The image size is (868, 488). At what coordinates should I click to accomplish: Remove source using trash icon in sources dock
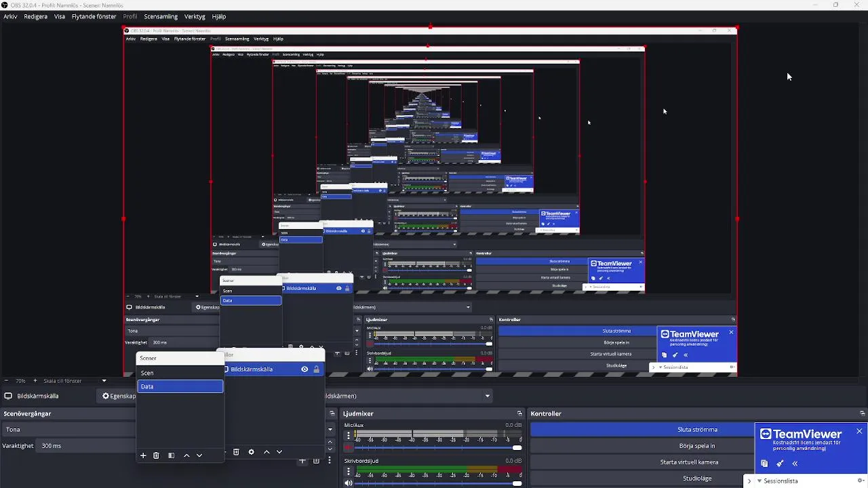[x=236, y=452]
